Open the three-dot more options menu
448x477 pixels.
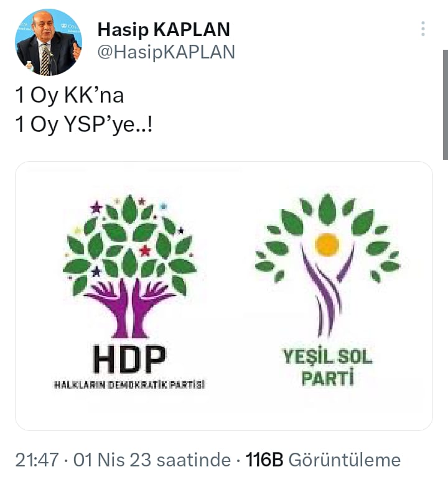423,29
